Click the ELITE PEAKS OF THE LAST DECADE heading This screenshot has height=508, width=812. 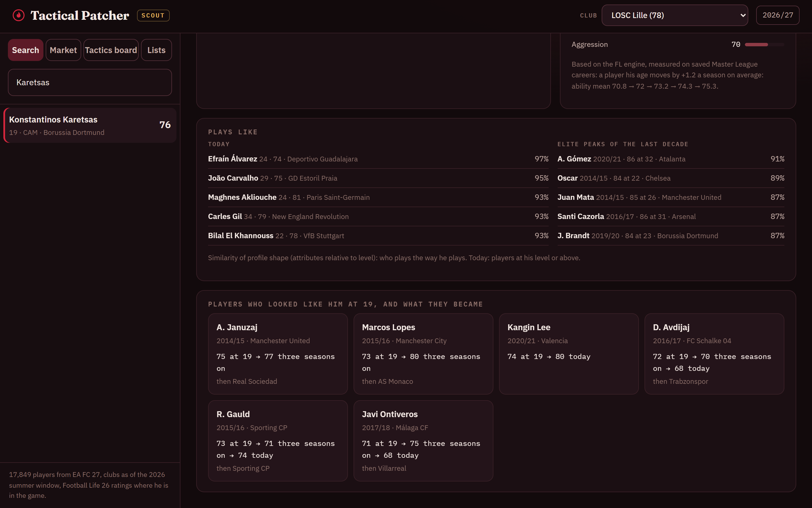623,144
